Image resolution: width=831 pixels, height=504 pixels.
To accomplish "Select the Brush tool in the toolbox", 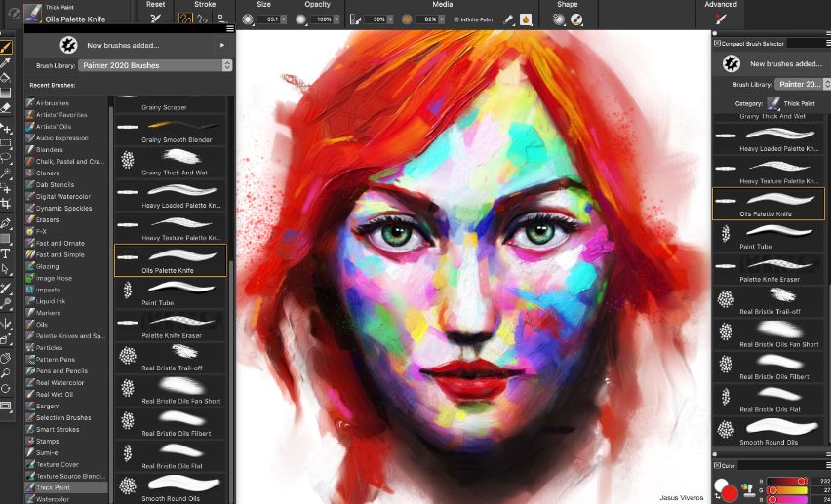I will [6, 48].
